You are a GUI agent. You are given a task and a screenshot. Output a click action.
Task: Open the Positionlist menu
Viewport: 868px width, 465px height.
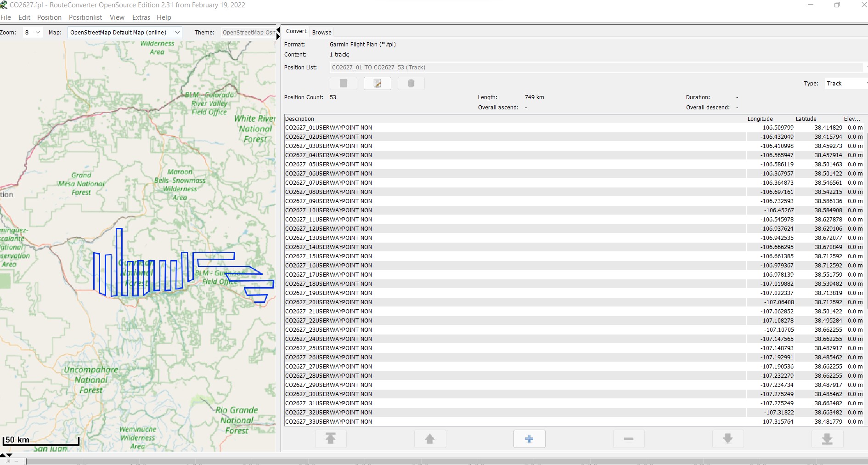point(85,17)
